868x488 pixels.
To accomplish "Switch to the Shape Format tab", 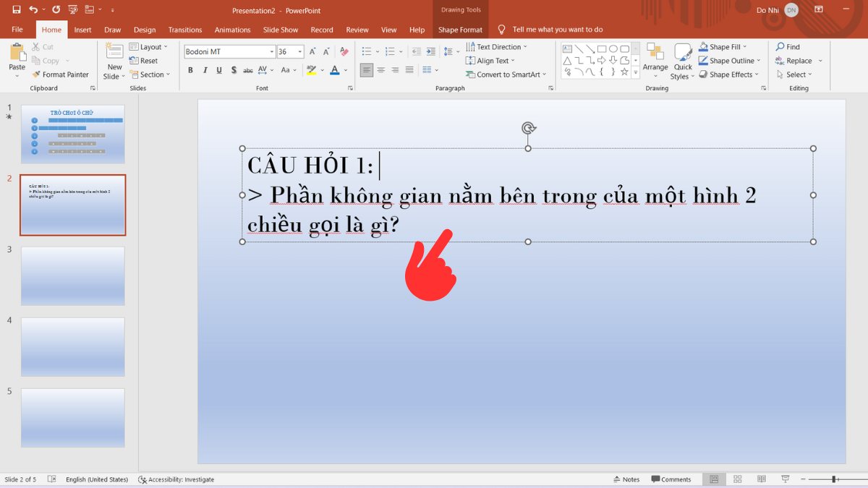I will point(460,30).
